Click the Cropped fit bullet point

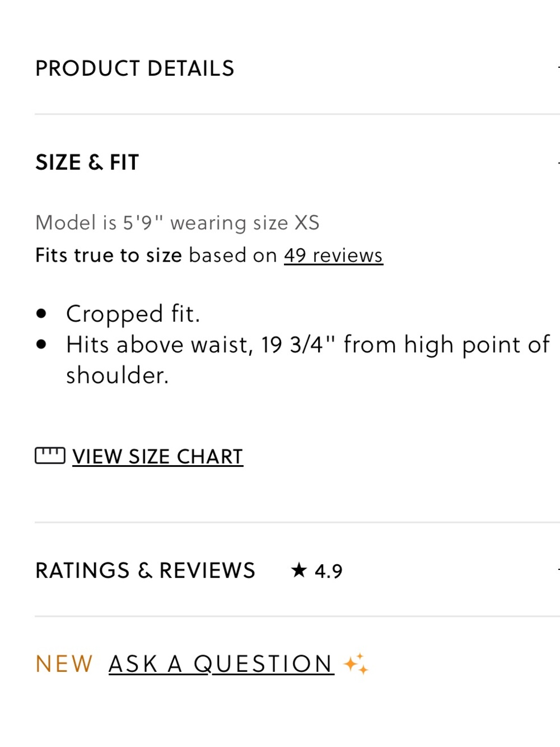(x=133, y=314)
